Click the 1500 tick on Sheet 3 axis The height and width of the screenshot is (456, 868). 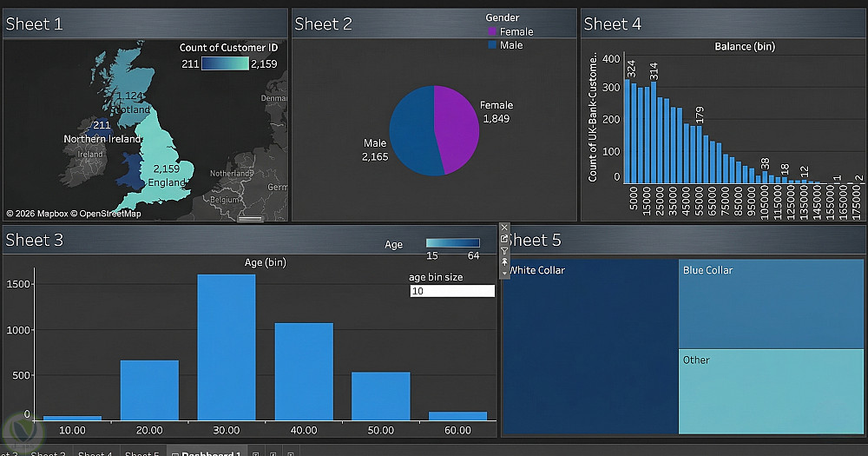pyautogui.click(x=18, y=284)
